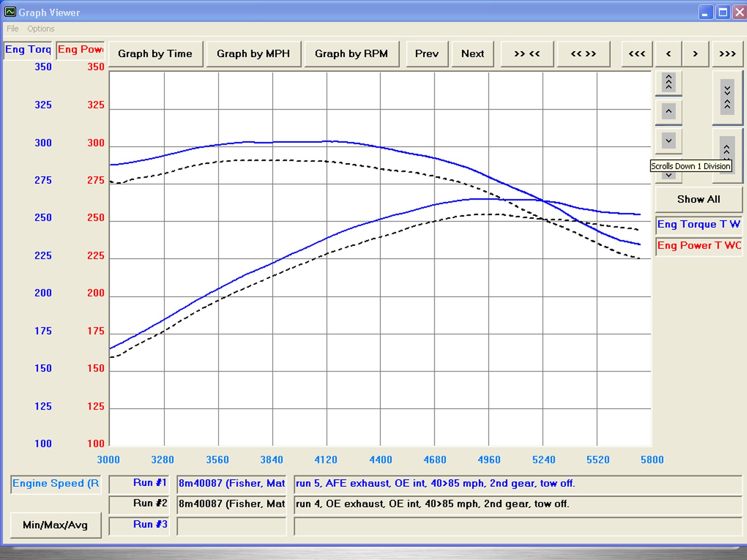The height and width of the screenshot is (560, 747).
Task: Click the single '>' scroll right button
Action: tap(695, 54)
